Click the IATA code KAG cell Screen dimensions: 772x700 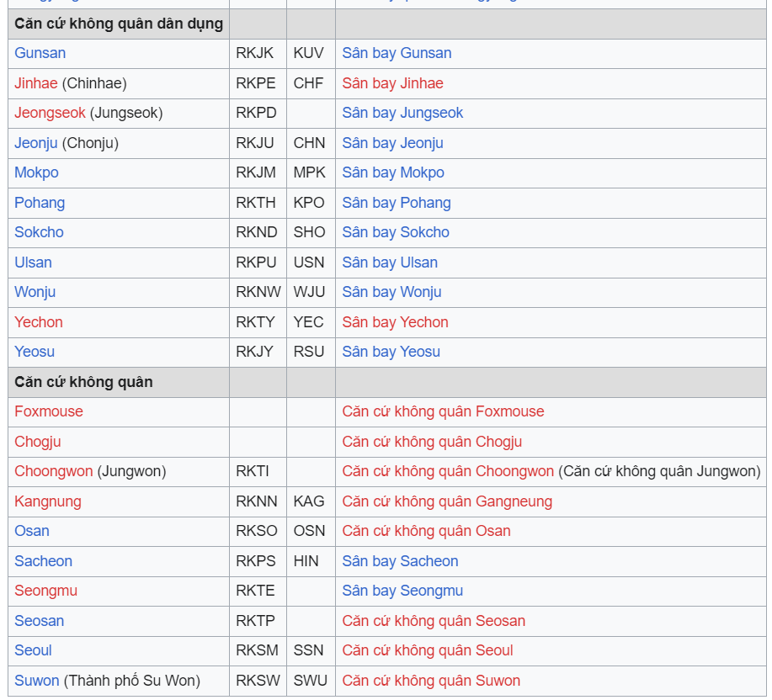[311, 501]
